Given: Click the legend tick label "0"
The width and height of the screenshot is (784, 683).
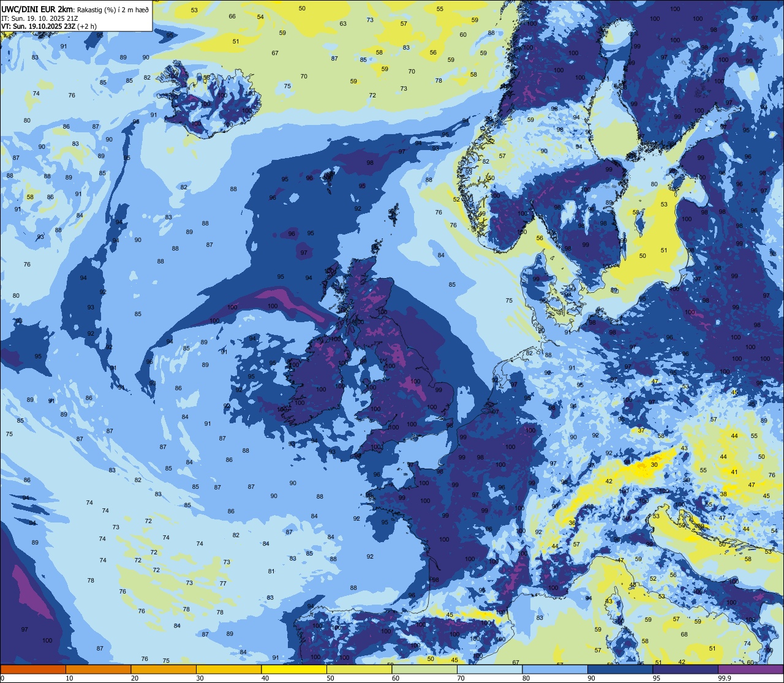Looking at the screenshot, I should (2, 678).
